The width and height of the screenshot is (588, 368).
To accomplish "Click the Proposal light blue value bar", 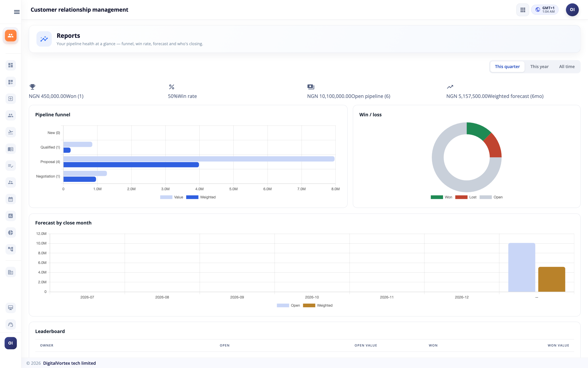I will tap(199, 159).
